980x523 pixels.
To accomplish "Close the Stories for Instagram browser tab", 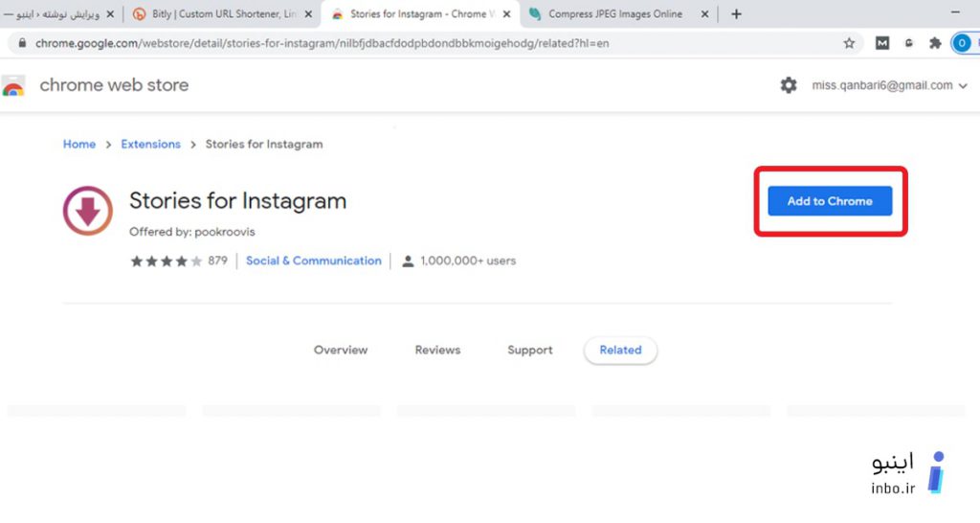I will tap(507, 13).
